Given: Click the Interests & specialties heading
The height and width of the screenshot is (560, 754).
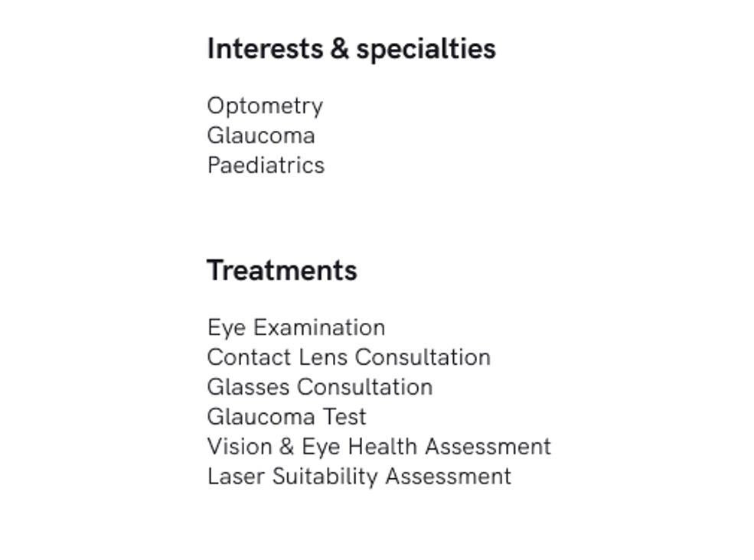Looking at the screenshot, I should click(351, 49).
